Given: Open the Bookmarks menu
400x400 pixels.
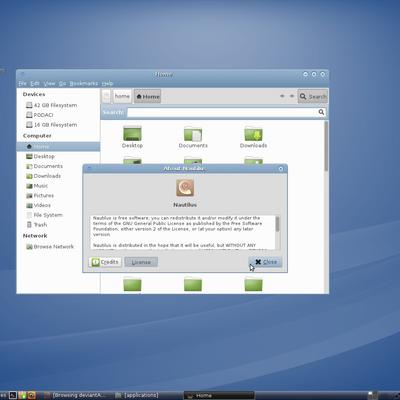Looking at the screenshot, I should click(84, 83).
